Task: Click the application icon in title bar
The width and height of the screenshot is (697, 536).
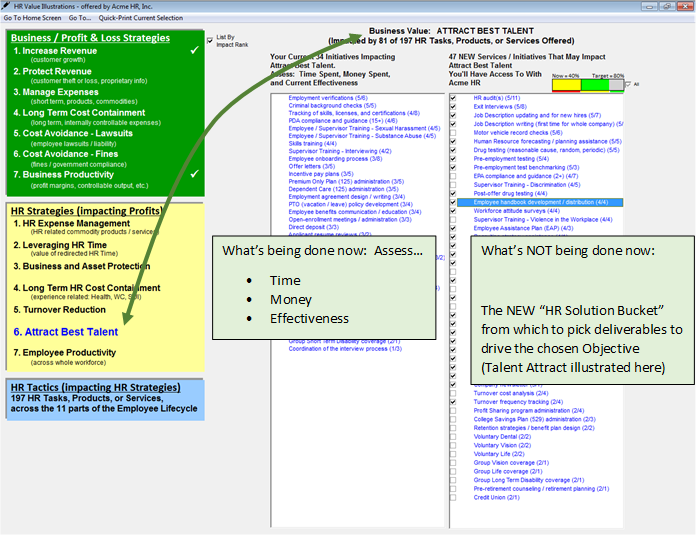Action: [x=8, y=6]
